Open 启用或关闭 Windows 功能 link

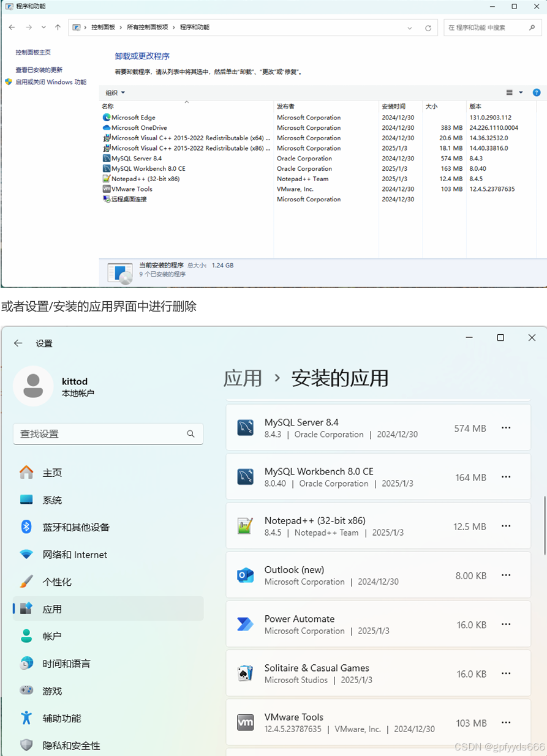point(51,82)
